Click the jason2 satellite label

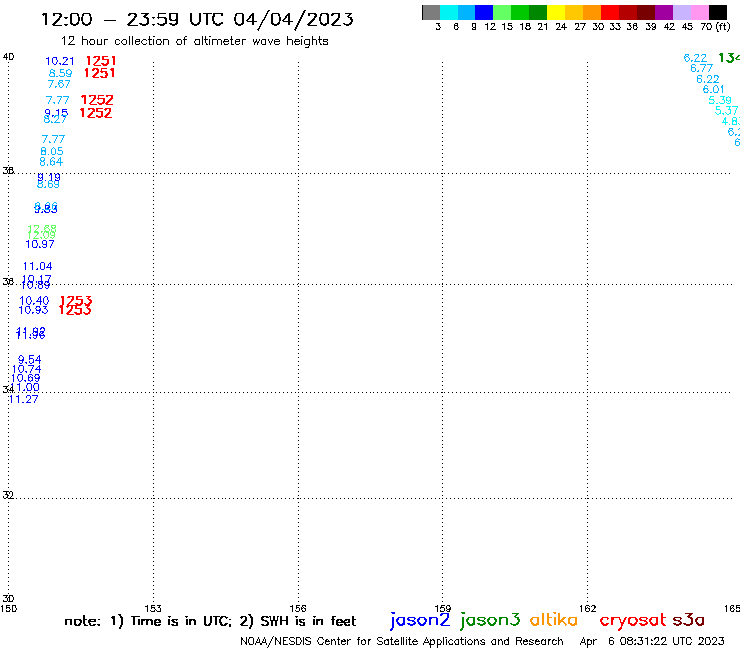tap(420, 620)
